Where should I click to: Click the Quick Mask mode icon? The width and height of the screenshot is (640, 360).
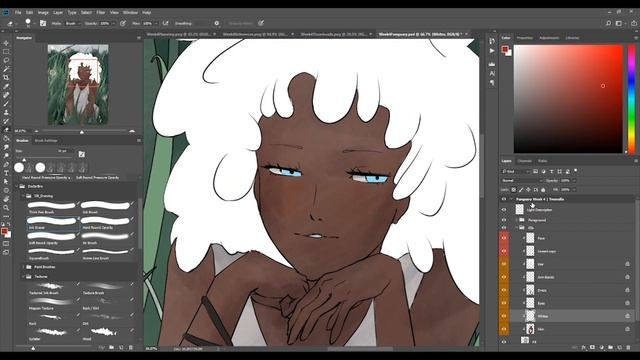(x=6, y=244)
